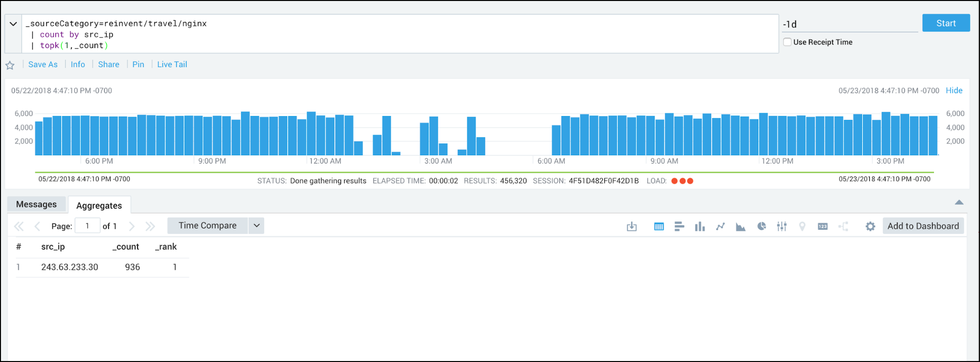Favorite this search with star icon
This screenshot has width=980, height=362.
(10, 65)
